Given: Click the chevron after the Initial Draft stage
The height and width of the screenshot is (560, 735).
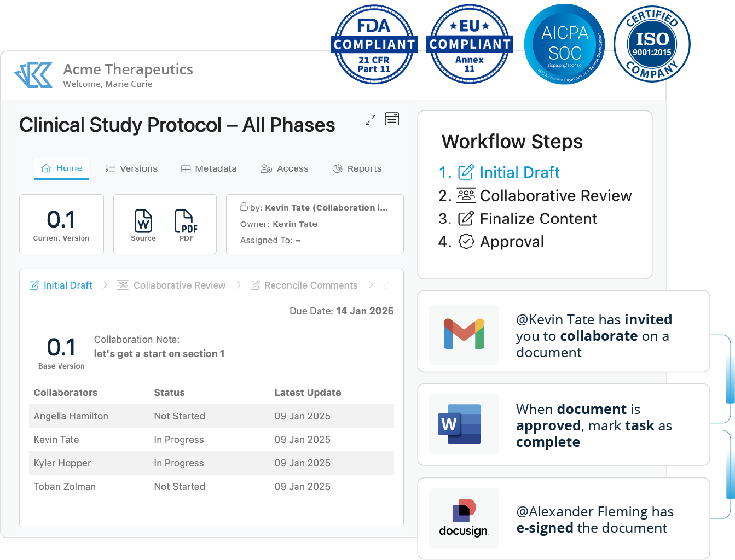Looking at the screenshot, I should point(105,285).
